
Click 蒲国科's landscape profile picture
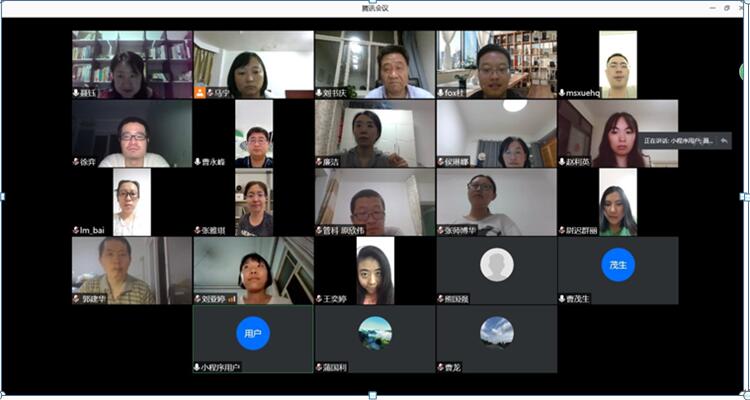[x=375, y=332]
